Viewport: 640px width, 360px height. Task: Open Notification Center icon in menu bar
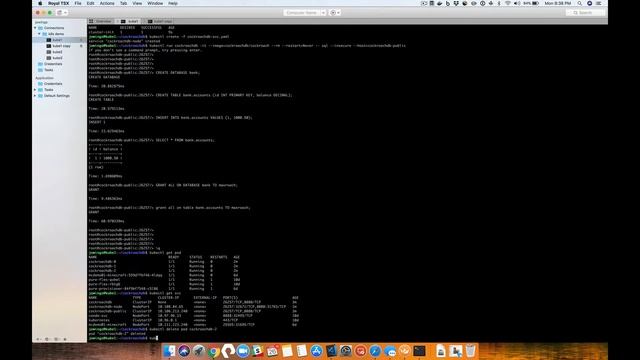click(599, 3)
